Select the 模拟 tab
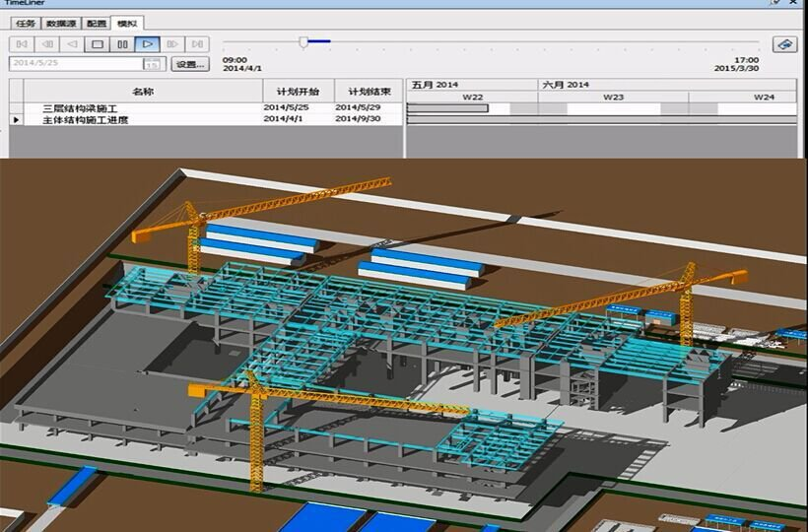The width and height of the screenshot is (808, 532). (127, 24)
